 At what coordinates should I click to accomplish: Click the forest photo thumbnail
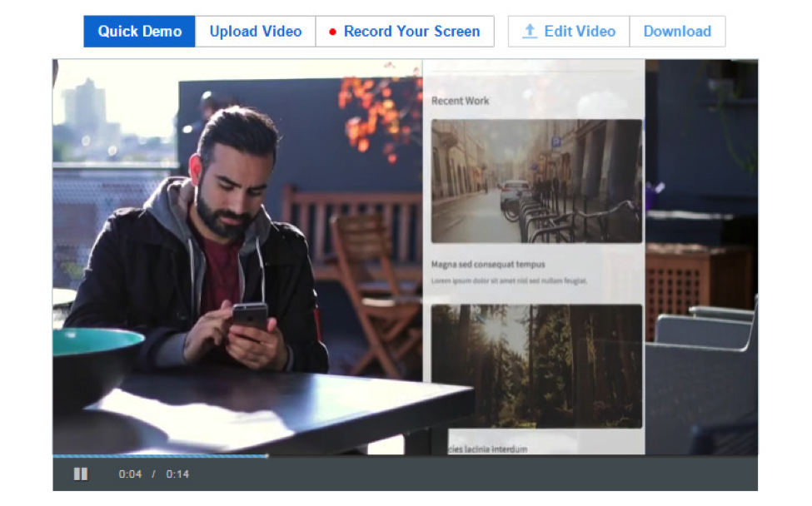(536, 365)
